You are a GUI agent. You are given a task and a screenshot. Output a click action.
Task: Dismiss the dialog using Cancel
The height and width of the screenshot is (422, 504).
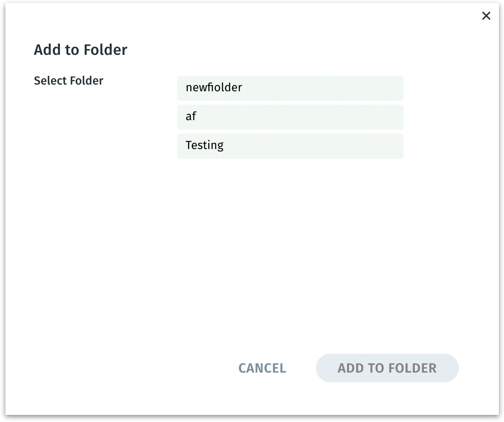[262, 368]
